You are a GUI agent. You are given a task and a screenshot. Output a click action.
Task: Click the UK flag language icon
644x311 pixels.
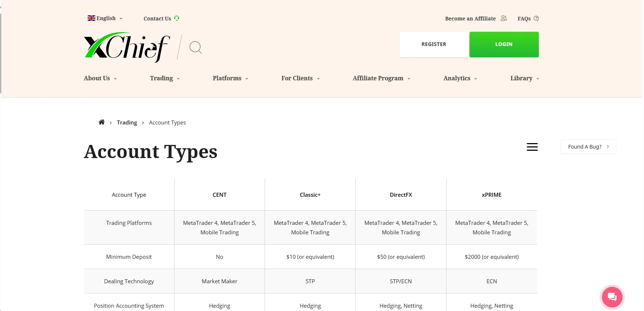[x=91, y=18]
